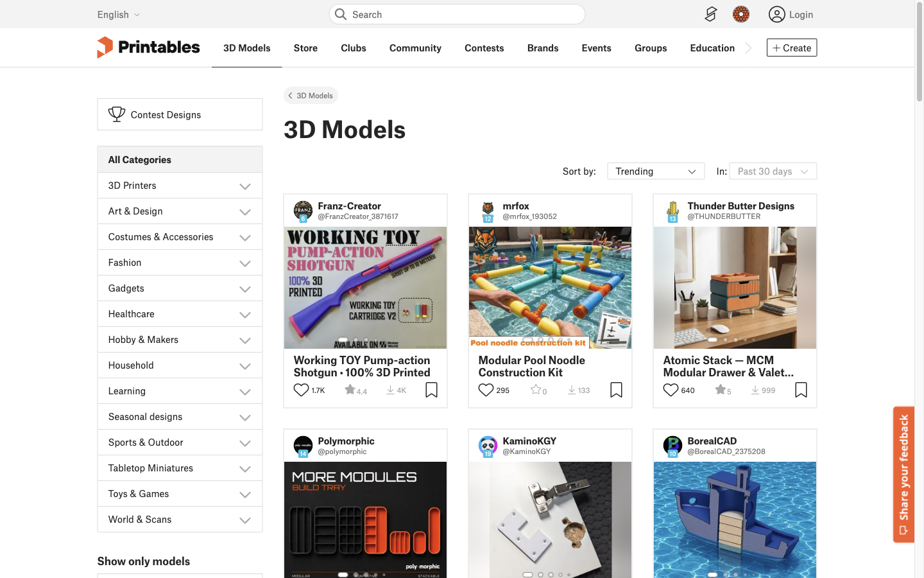The width and height of the screenshot is (924, 578).
Task: Expand the Seasonal designs category
Action: [245, 417]
